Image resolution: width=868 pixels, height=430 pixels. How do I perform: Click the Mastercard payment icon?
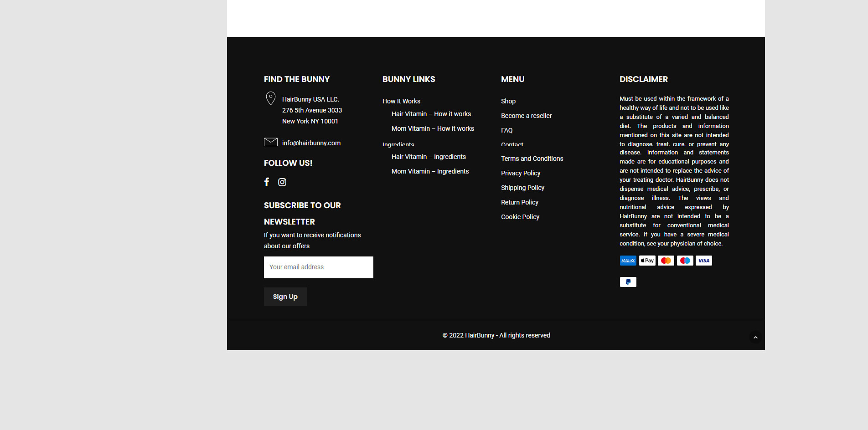click(666, 261)
